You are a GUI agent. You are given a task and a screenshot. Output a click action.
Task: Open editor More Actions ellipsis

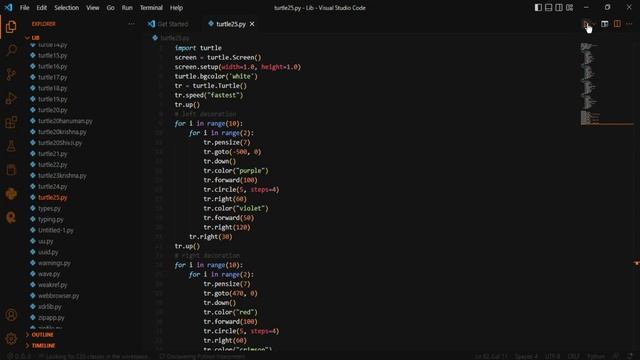pos(629,24)
